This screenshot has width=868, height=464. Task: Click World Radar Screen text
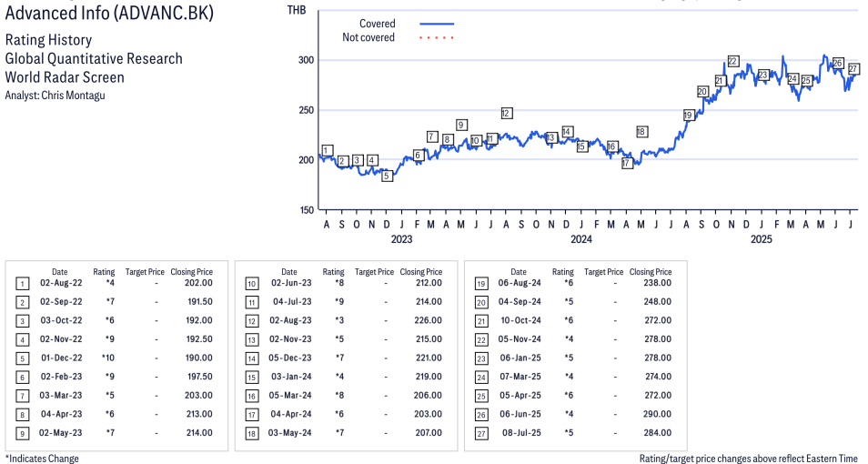pos(65,77)
